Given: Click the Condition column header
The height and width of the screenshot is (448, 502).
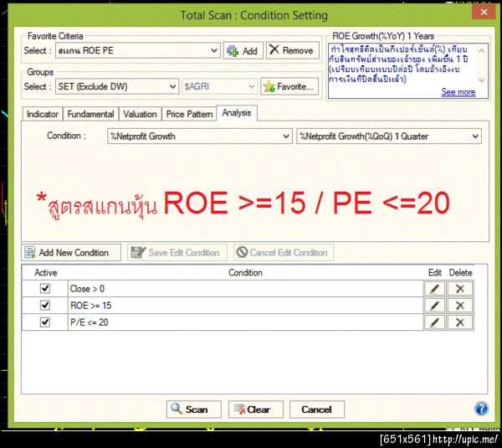Looking at the screenshot, I should point(245,273).
